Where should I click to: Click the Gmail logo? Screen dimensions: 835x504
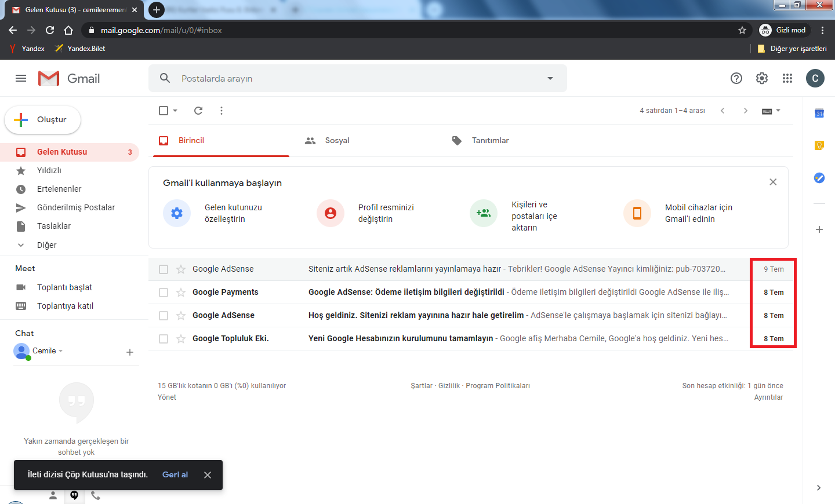[x=69, y=78]
